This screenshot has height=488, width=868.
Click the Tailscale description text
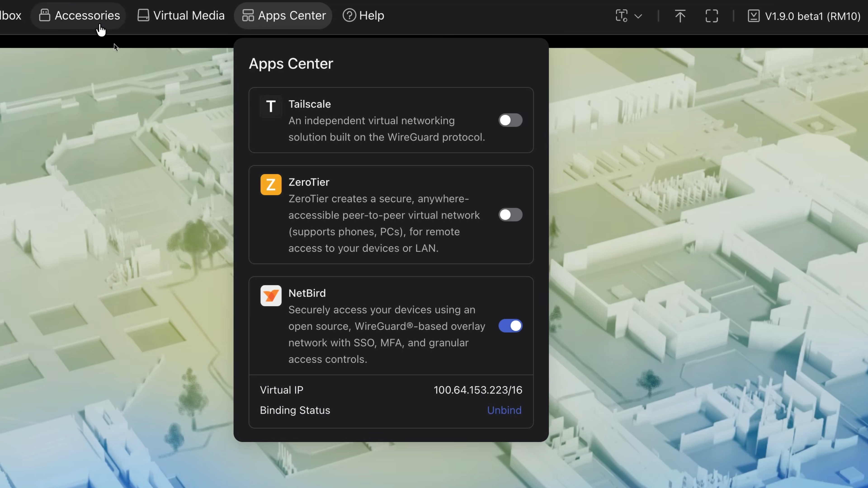point(387,129)
